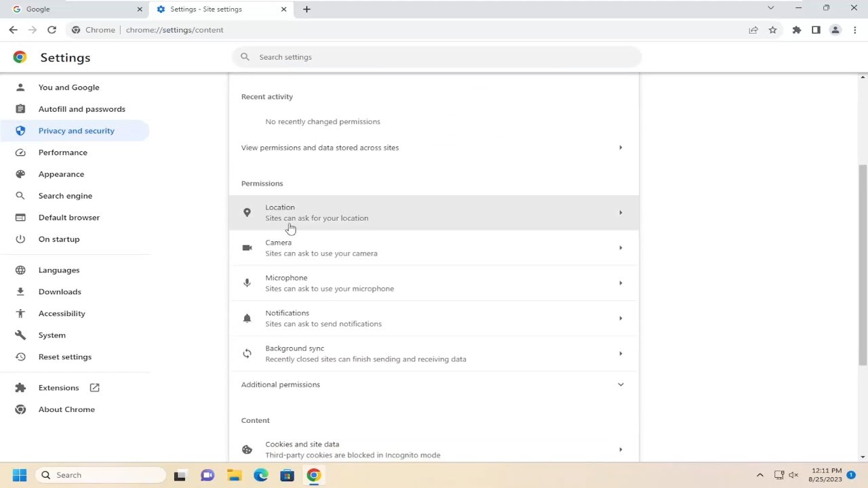Select Privacy and security in the sidebar
Viewport: 868px width, 488px height.
pyautogui.click(x=77, y=130)
